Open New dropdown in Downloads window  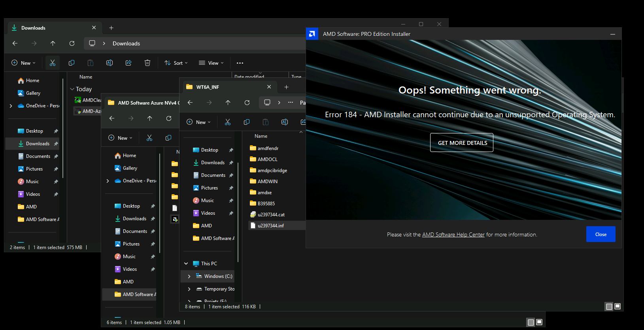coord(23,63)
